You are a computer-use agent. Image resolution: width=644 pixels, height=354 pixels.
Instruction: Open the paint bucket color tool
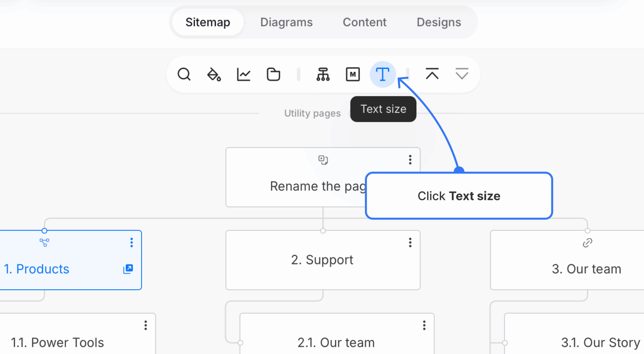[x=214, y=74]
